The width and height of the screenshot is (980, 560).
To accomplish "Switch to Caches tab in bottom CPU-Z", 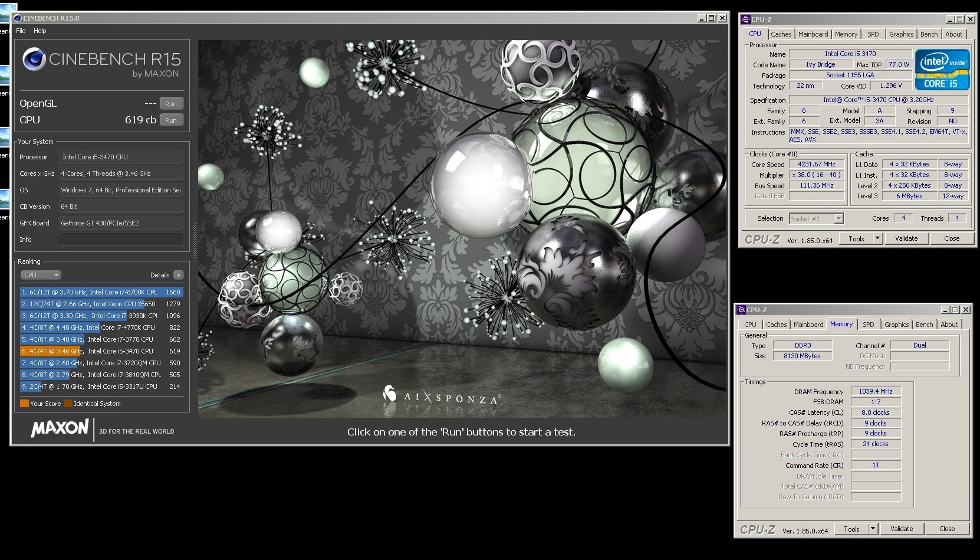I will 776,325.
